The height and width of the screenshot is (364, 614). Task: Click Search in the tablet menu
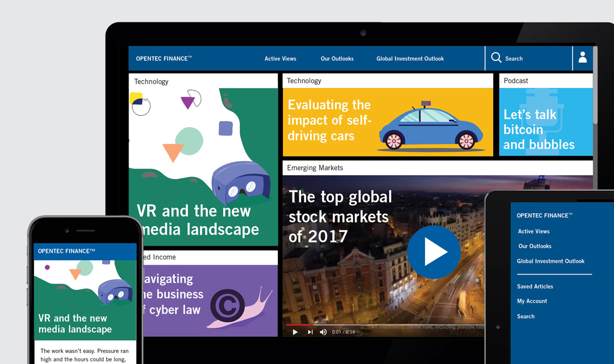[526, 316]
